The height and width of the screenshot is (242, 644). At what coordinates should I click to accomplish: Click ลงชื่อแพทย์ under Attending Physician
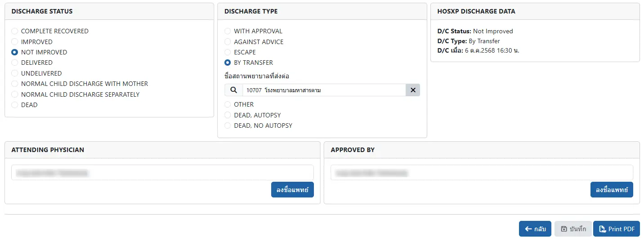[x=292, y=190]
